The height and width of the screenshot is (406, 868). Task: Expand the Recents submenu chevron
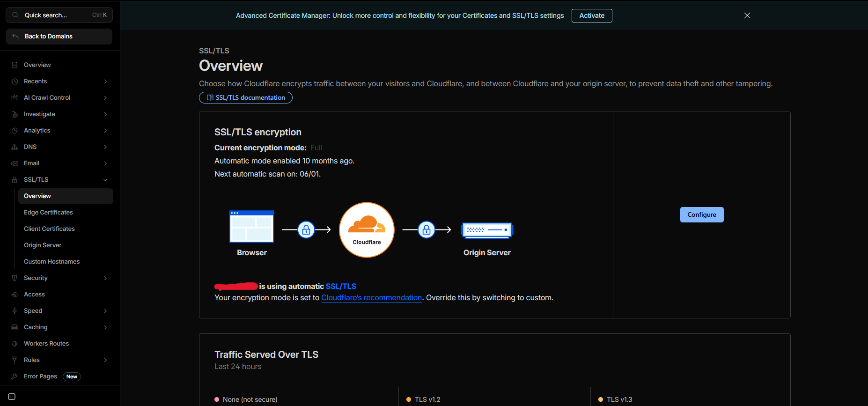105,81
